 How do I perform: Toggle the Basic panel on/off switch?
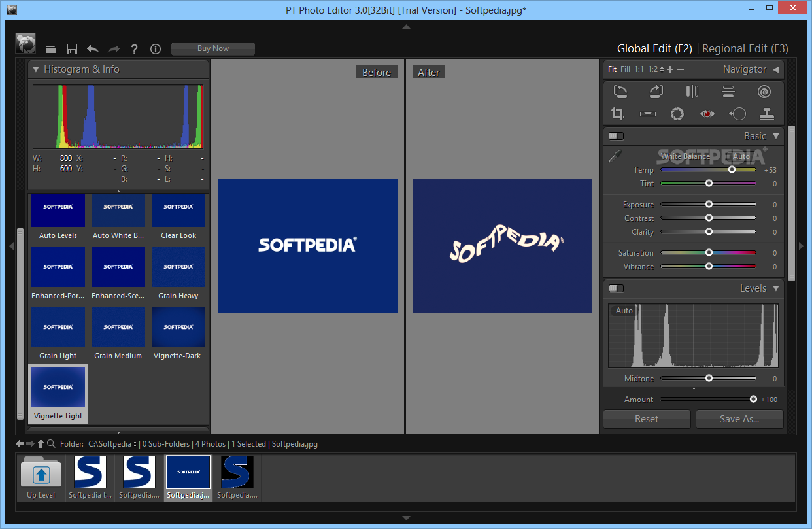coord(616,136)
